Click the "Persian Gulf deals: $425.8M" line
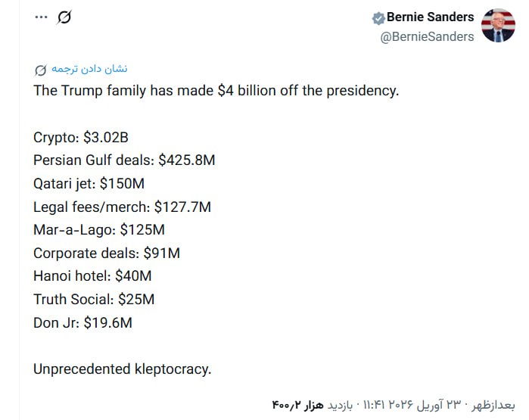This screenshot has height=420, width=529. [x=124, y=160]
